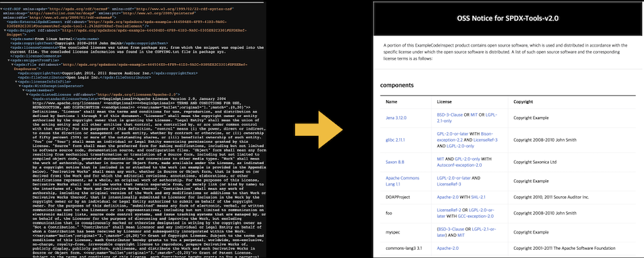Image resolution: width=644 pixels, height=258 pixels.
Task: Open Apache-2.0 license in commons-lang3 row
Action: 447,249
